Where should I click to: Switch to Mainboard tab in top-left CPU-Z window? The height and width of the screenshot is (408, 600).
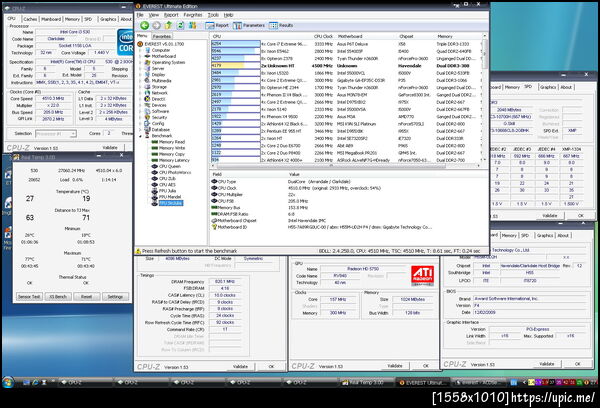[51, 19]
